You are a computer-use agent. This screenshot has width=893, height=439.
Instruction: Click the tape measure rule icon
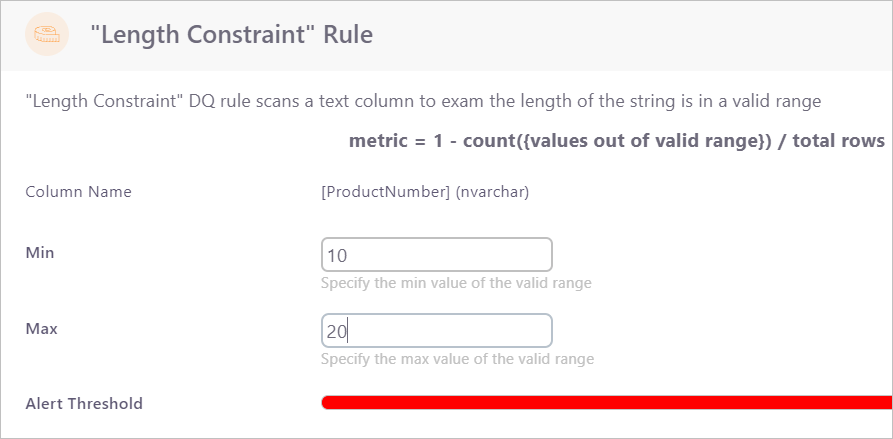(x=46, y=35)
